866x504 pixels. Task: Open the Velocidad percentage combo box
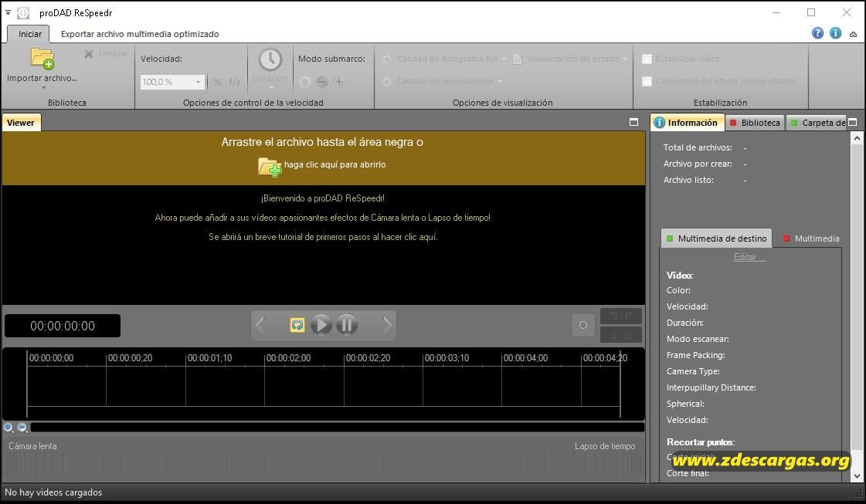pyautogui.click(x=172, y=82)
